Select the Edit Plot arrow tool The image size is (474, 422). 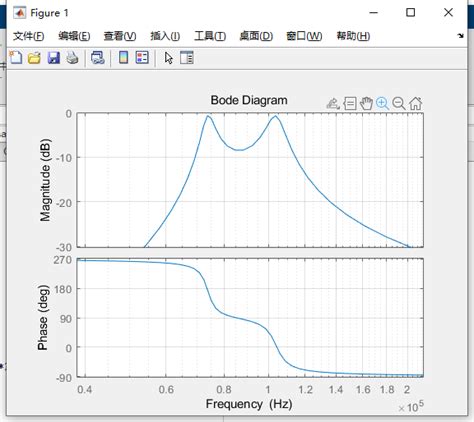[169, 58]
